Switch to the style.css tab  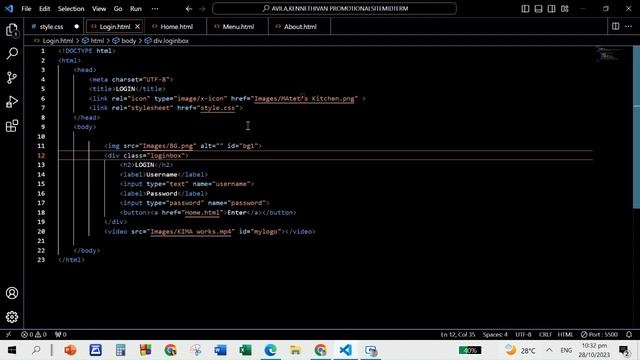[51, 27]
